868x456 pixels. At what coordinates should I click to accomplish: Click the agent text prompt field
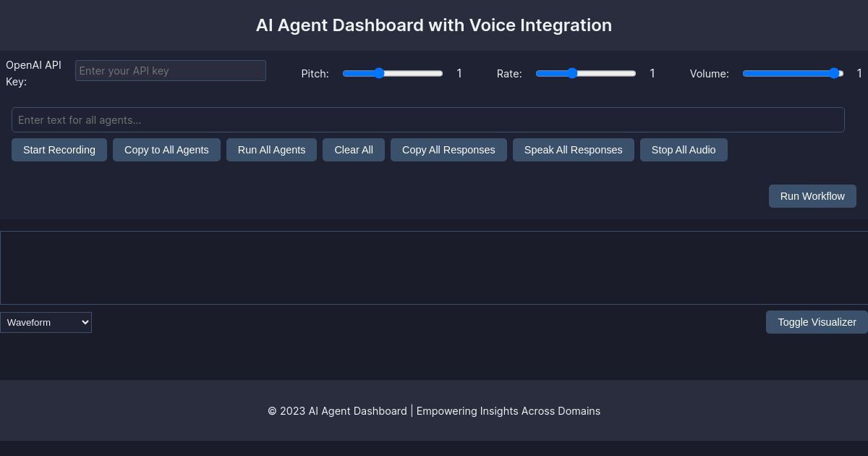coord(428,120)
